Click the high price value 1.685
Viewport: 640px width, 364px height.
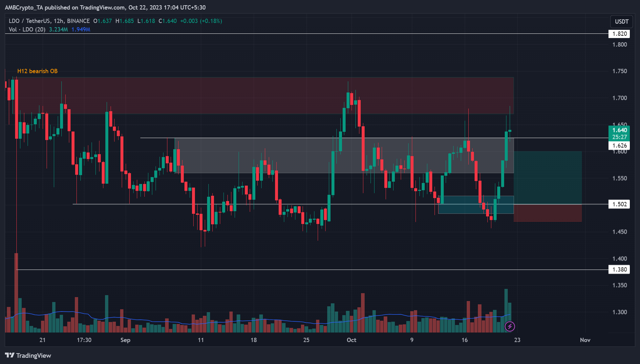click(126, 21)
